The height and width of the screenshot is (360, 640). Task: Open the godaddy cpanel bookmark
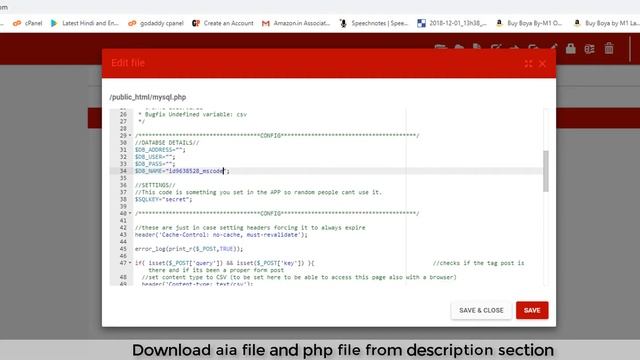pos(156,23)
